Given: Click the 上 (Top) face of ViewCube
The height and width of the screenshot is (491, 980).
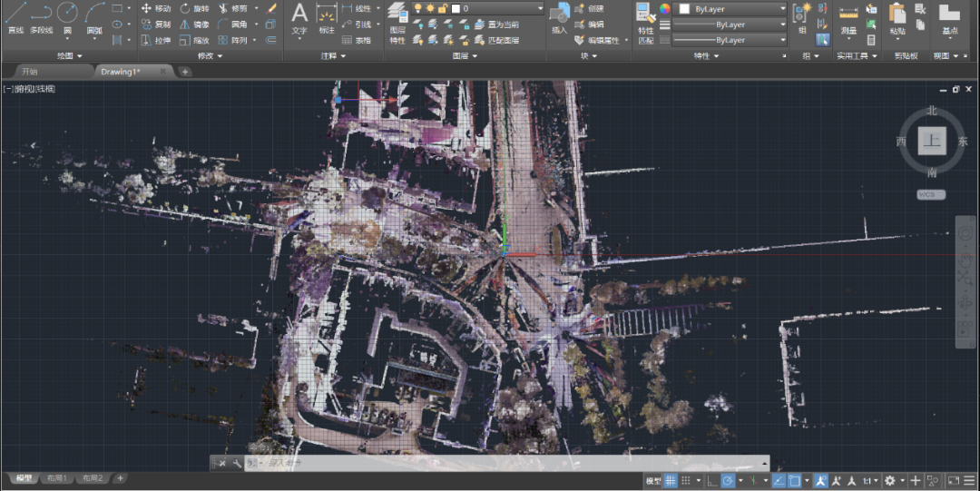Looking at the screenshot, I should tap(932, 140).
